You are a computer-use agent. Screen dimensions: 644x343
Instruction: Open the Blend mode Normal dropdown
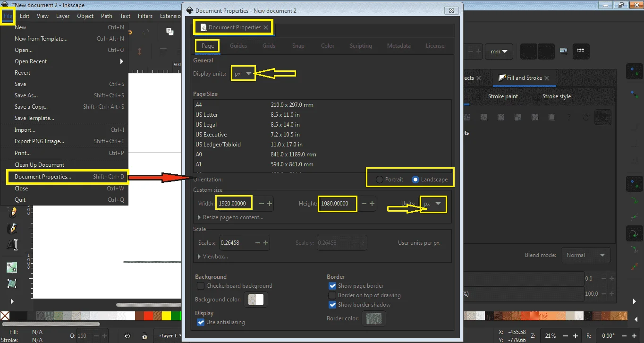[585, 255]
